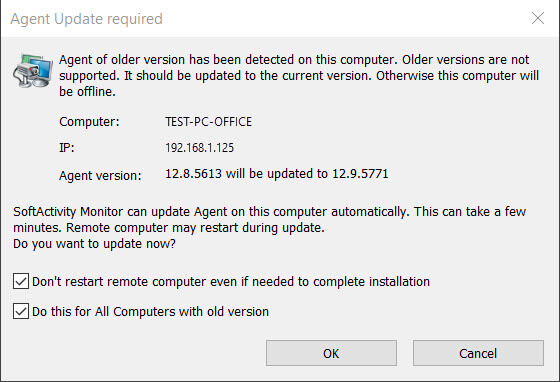Toggle the Do this for All Computers checkbox
Screen dimensions: 560x382
coord(21,311)
